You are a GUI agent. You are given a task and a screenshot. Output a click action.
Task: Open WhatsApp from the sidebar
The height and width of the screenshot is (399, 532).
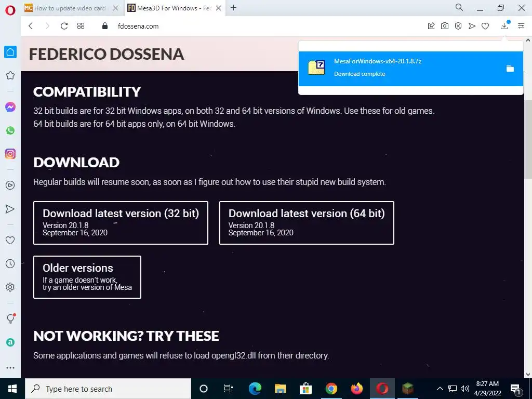tap(10, 130)
